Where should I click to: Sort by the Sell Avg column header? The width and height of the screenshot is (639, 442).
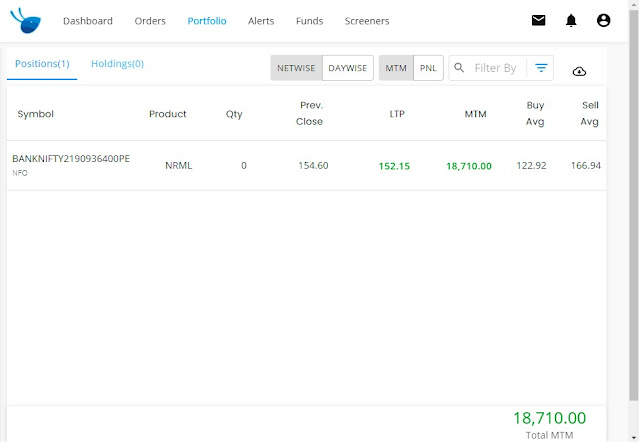coord(590,113)
